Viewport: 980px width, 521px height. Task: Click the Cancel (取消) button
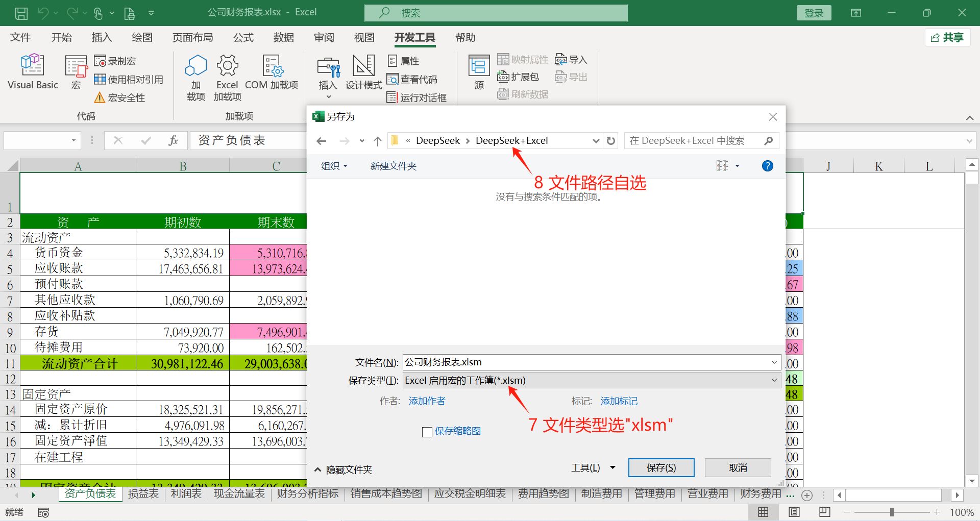[x=738, y=468]
